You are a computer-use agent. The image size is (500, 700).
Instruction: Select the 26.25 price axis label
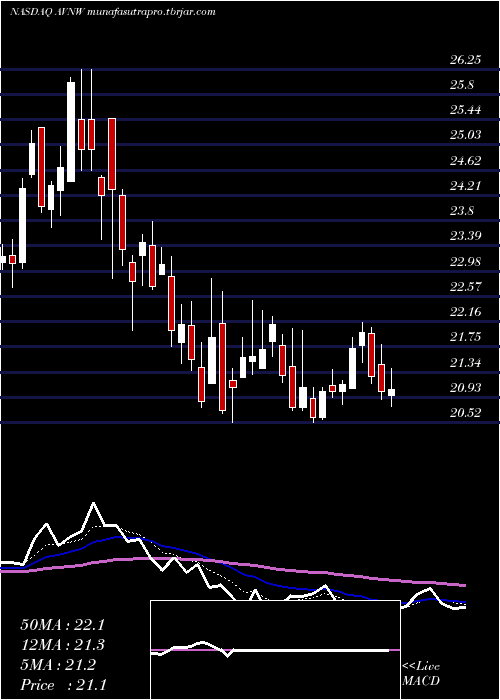466,60
